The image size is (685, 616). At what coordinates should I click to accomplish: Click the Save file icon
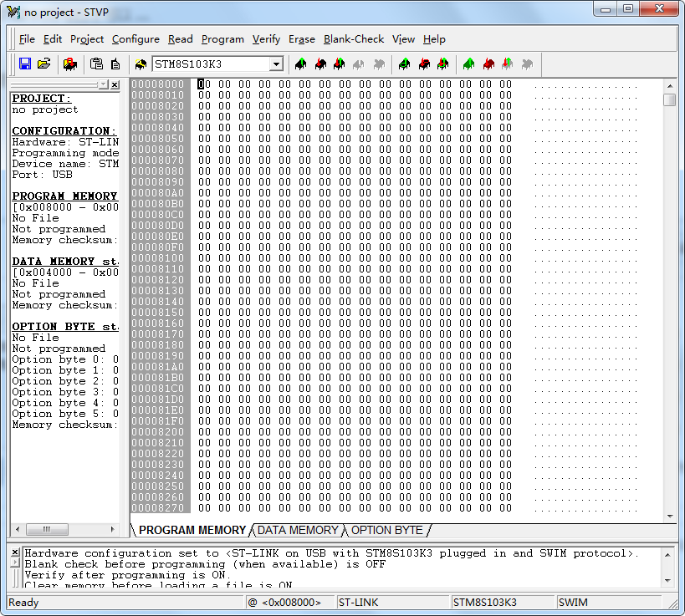pos(25,64)
